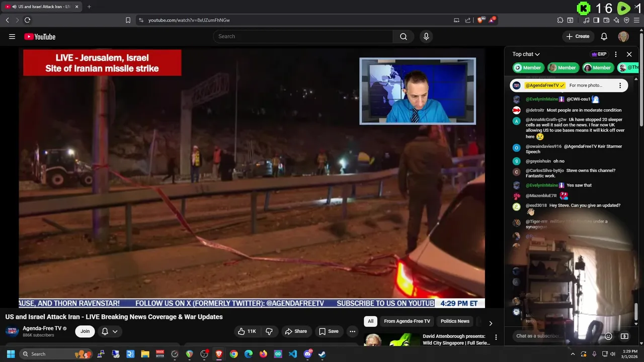Submit search with the magnifier button
Image resolution: width=644 pixels, height=362 pixels.
pos(404,36)
